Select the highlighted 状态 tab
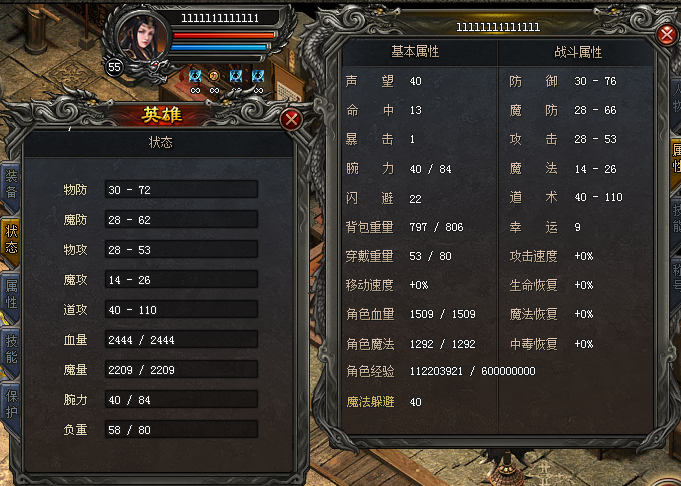 tap(11, 239)
